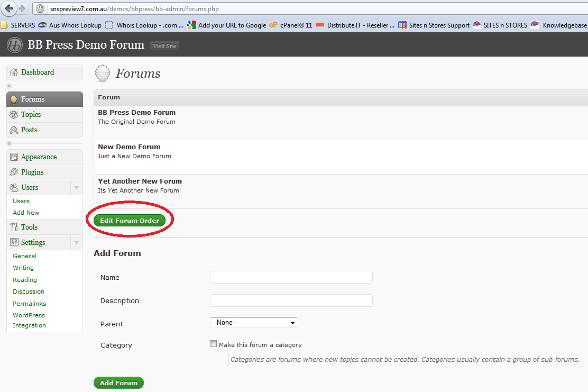Open the Users submenu link
Screen dimensions: 588x392
coord(21,201)
